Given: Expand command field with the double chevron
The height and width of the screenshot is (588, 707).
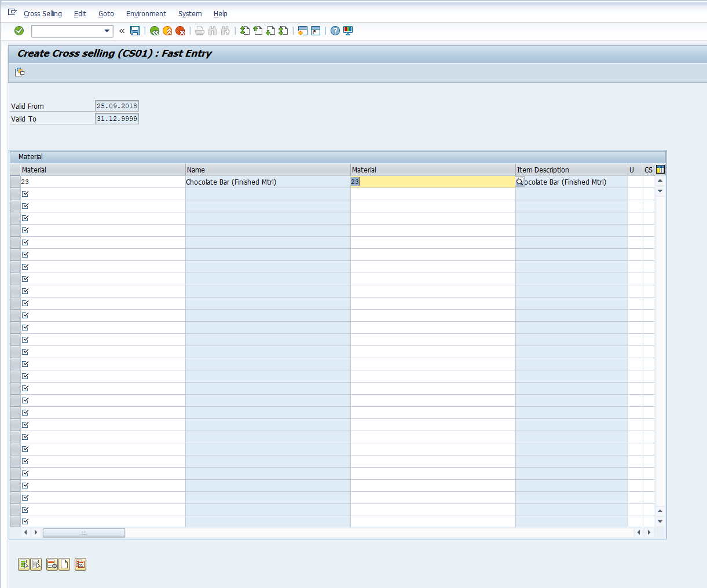Looking at the screenshot, I should point(122,31).
